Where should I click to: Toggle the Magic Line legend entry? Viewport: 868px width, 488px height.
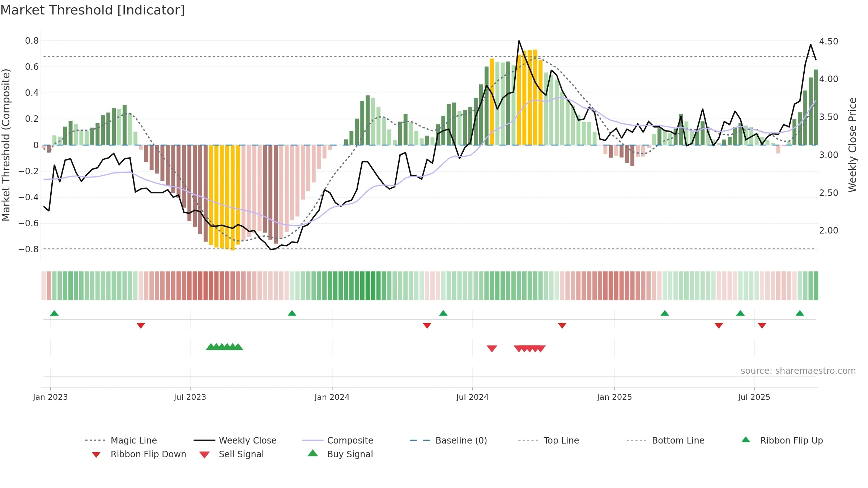[x=121, y=440]
